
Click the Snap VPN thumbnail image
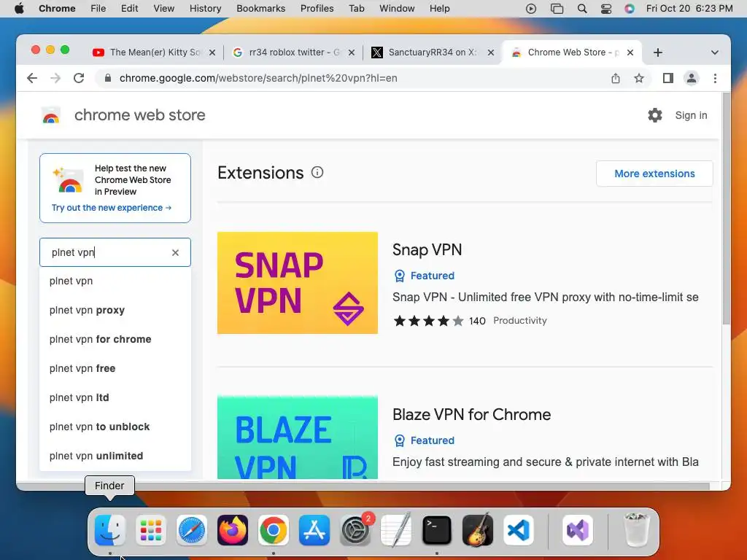click(x=298, y=283)
